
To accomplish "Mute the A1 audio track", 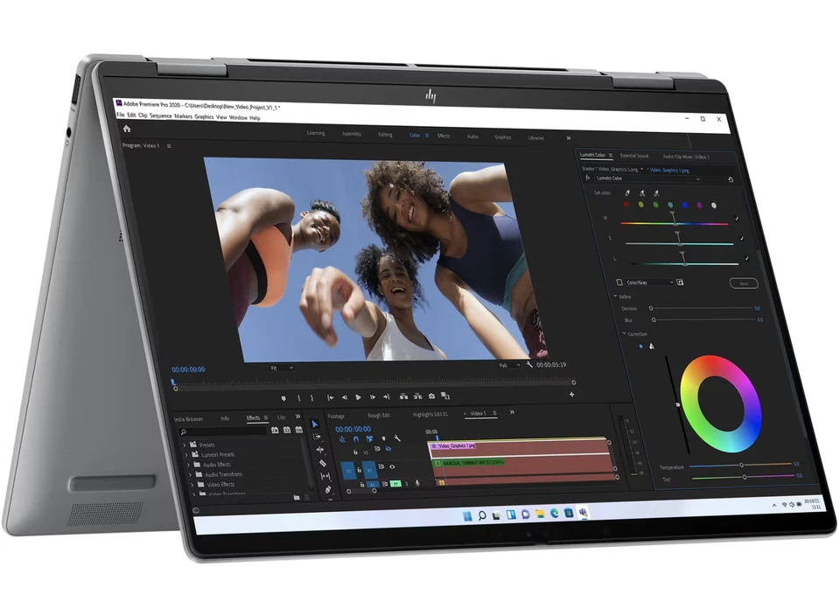I will click(x=395, y=484).
